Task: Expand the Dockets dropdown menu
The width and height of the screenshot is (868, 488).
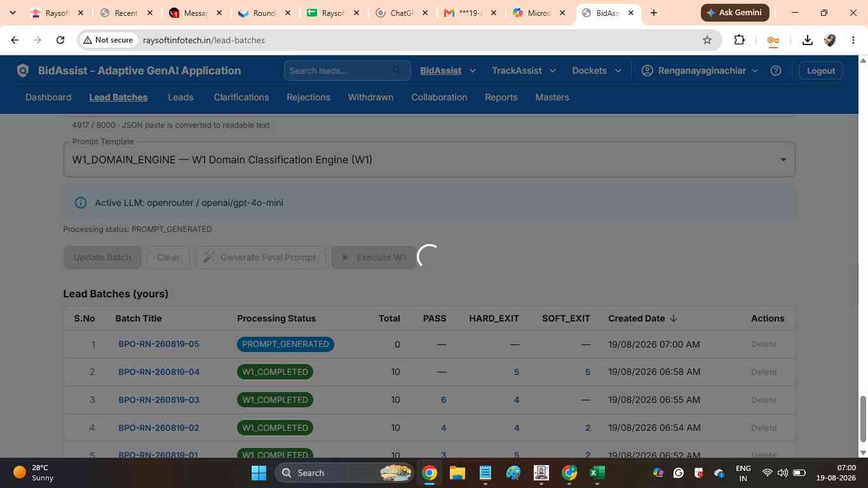Action: [596, 71]
